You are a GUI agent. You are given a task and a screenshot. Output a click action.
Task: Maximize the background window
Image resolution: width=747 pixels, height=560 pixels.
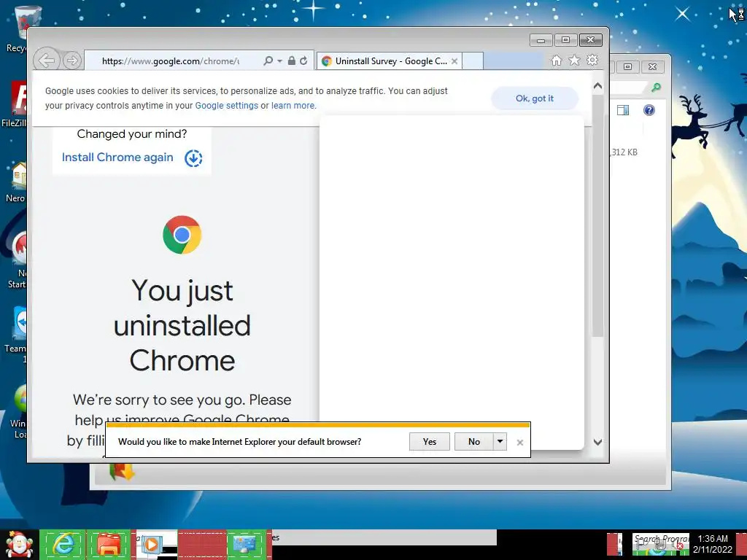coord(628,66)
